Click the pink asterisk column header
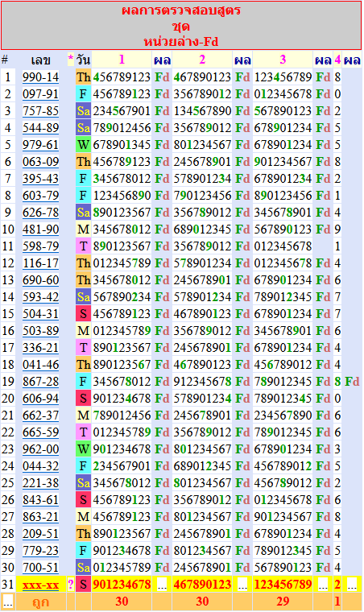 (71, 60)
